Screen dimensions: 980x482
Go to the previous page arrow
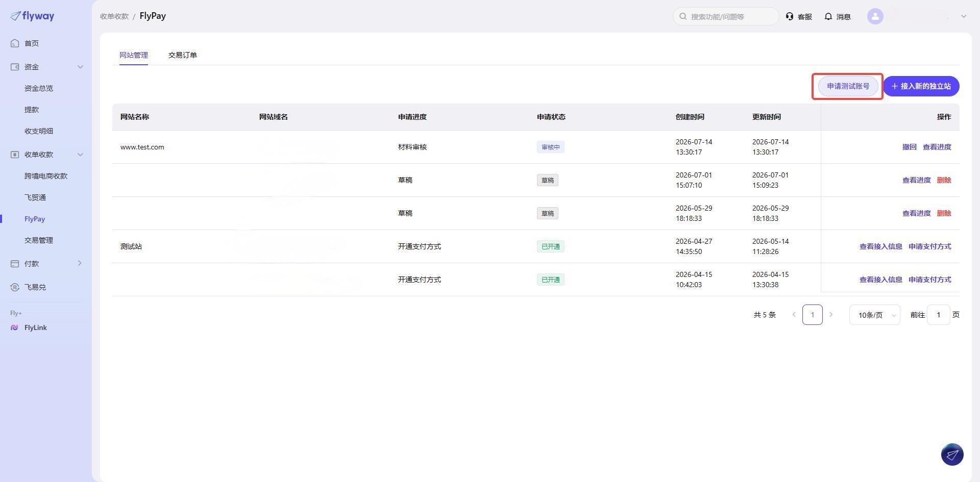[x=794, y=315]
